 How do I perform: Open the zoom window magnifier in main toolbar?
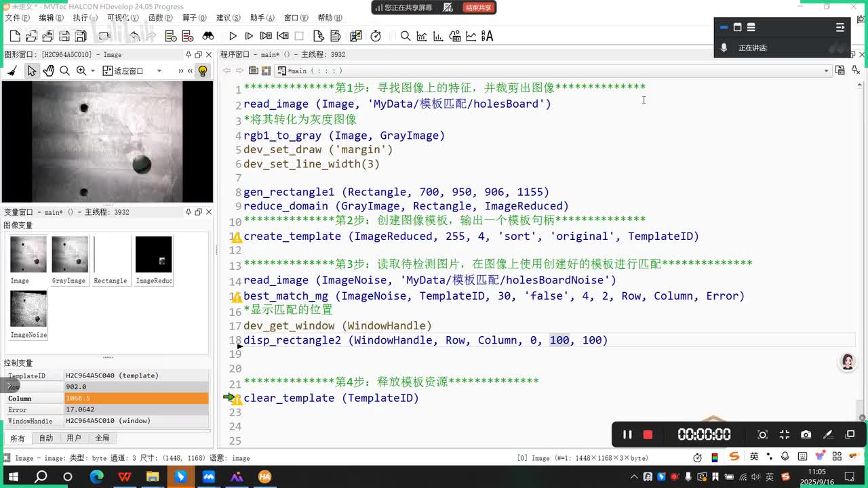tap(406, 36)
